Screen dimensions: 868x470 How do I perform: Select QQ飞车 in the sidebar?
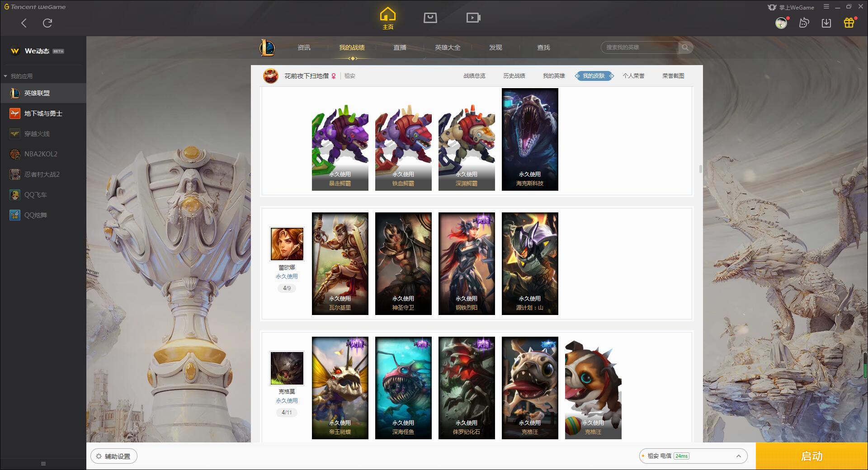(43, 195)
